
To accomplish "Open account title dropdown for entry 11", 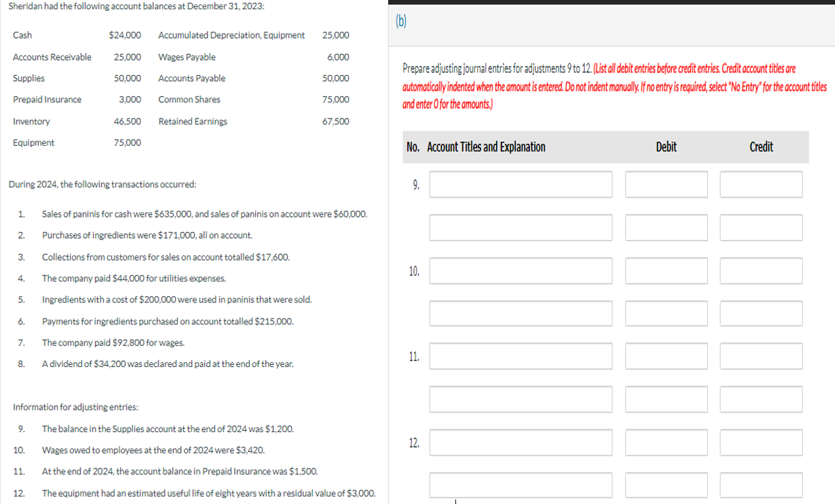I will tap(520, 356).
